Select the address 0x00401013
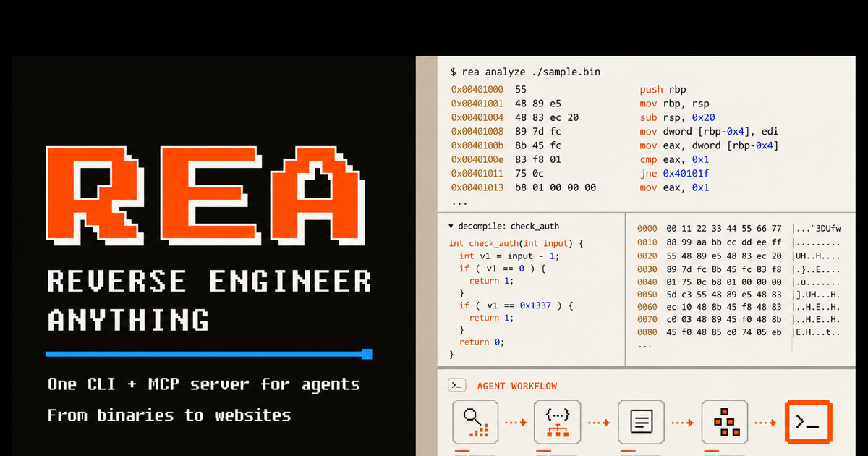Screen dimensions: 868x456 477,187
